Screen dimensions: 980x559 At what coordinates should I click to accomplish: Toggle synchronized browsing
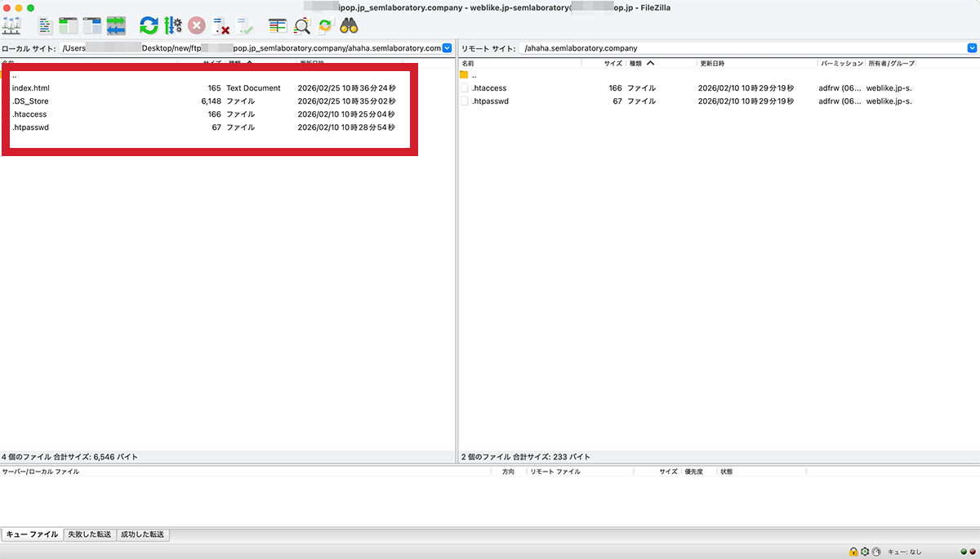tap(325, 25)
